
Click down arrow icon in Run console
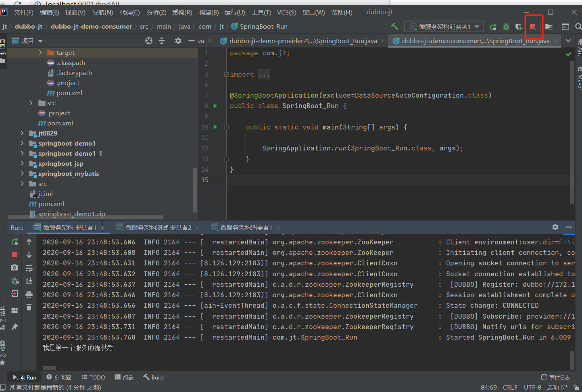29,255
